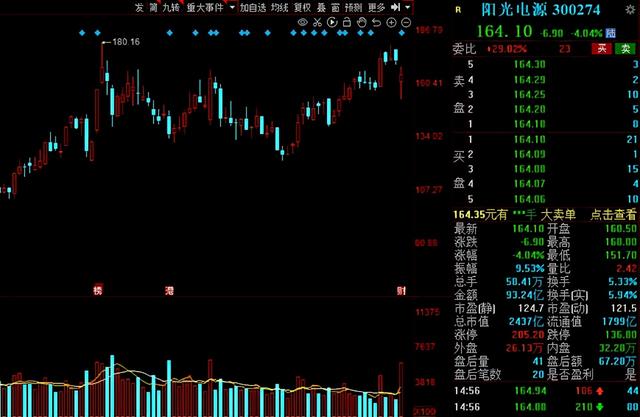
Task: Click the 盘后额 value 67.20万
Action: pyautogui.click(x=618, y=361)
